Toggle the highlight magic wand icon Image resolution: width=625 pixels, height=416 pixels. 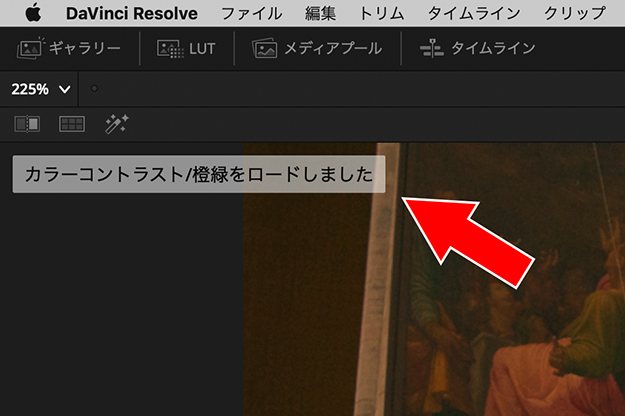click(117, 124)
